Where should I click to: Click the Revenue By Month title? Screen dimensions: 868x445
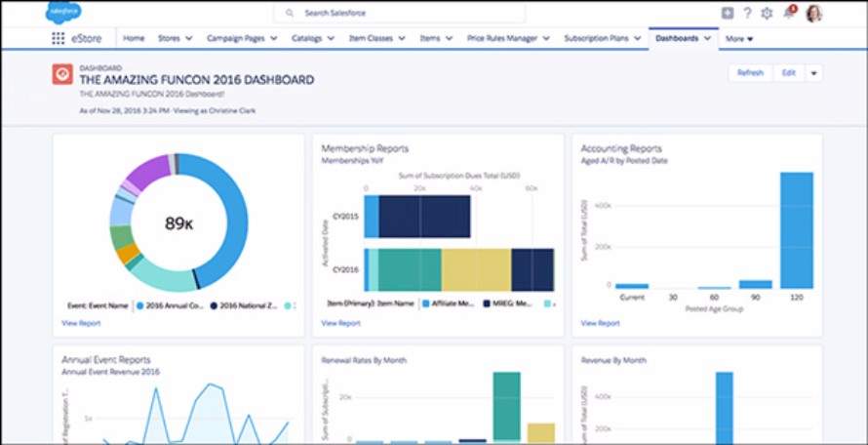tap(612, 360)
